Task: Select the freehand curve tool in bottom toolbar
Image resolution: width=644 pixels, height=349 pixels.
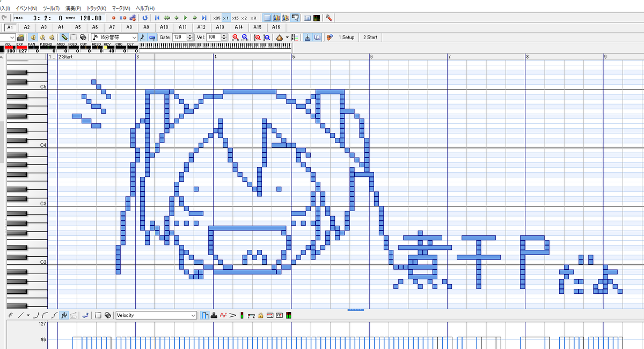Action: (11, 315)
